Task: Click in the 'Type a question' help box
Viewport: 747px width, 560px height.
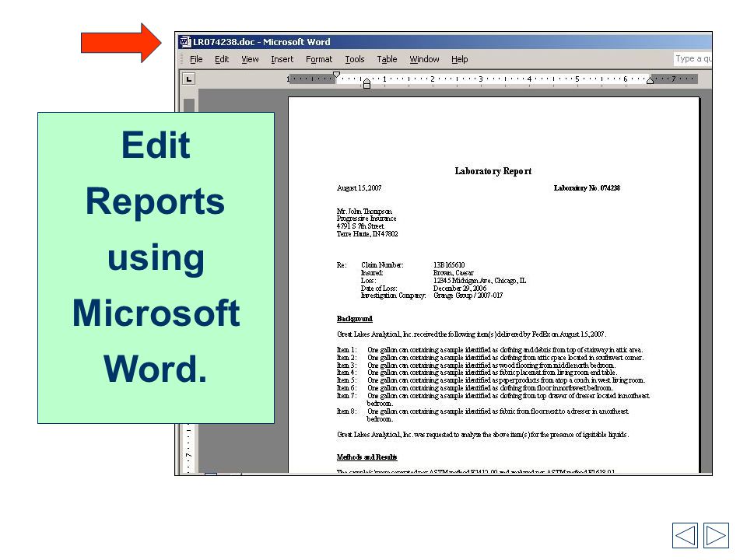Action: click(693, 58)
